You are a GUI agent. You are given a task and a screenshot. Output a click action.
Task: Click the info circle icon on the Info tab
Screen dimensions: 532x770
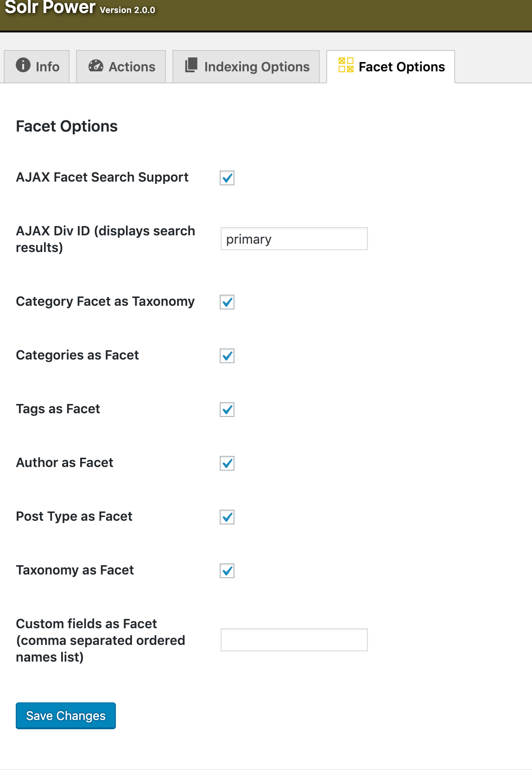point(24,66)
